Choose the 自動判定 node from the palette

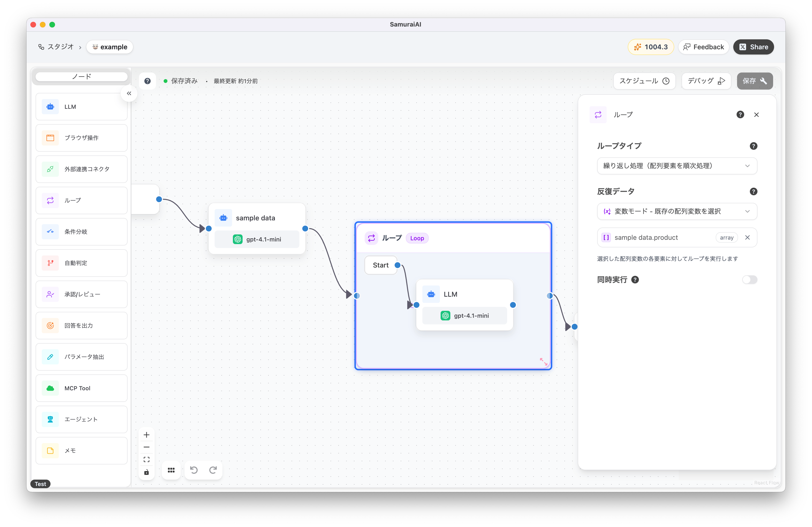[x=81, y=263]
